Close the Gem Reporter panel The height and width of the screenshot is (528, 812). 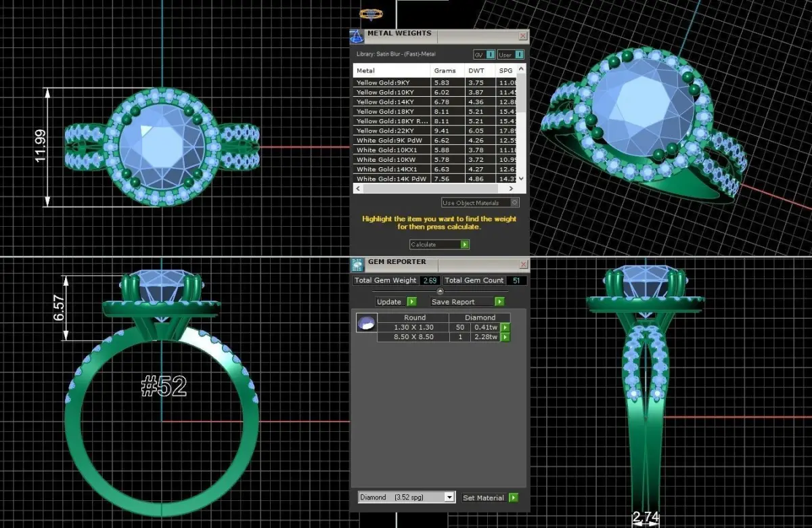(x=522, y=264)
